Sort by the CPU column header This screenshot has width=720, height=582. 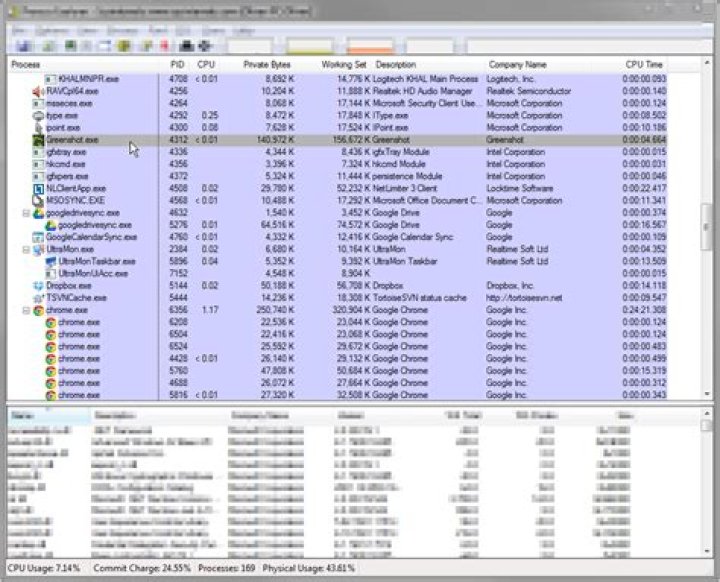pyautogui.click(x=206, y=64)
